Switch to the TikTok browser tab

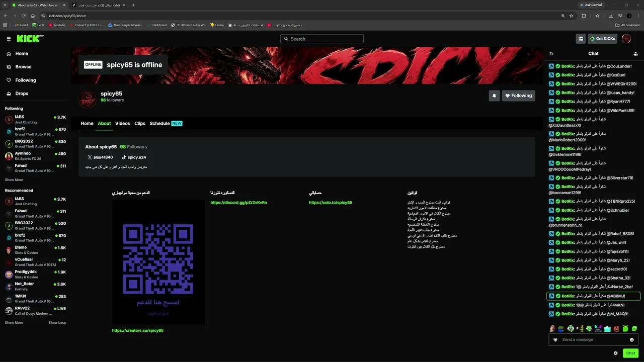pos(98,5)
